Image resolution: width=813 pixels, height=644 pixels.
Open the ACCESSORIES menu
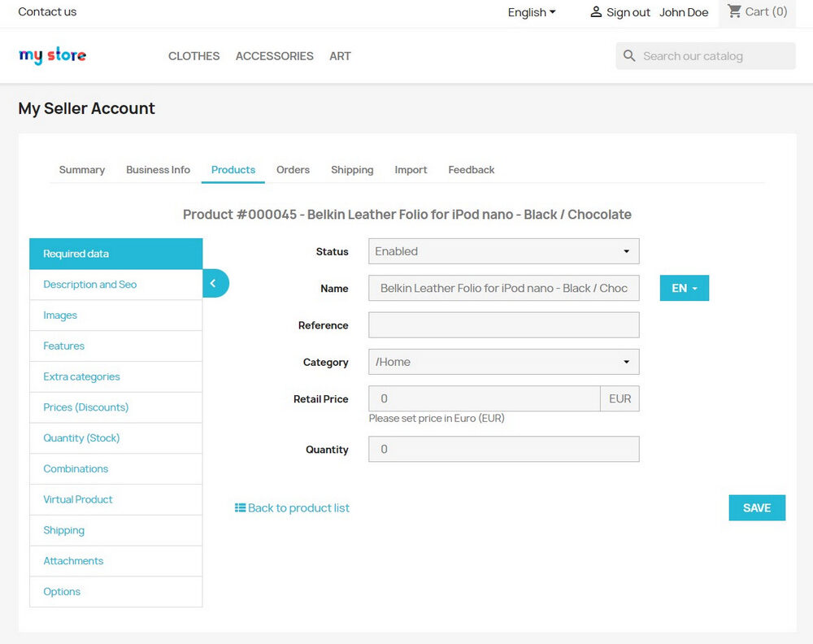(275, 56)
